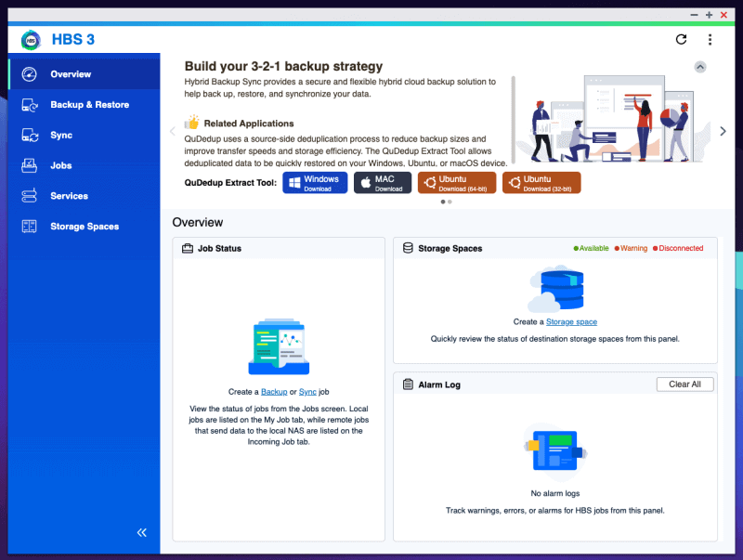743x560 pixels.
Task: Collapse the banner with the up chevron
Action: tap(700, 67)
